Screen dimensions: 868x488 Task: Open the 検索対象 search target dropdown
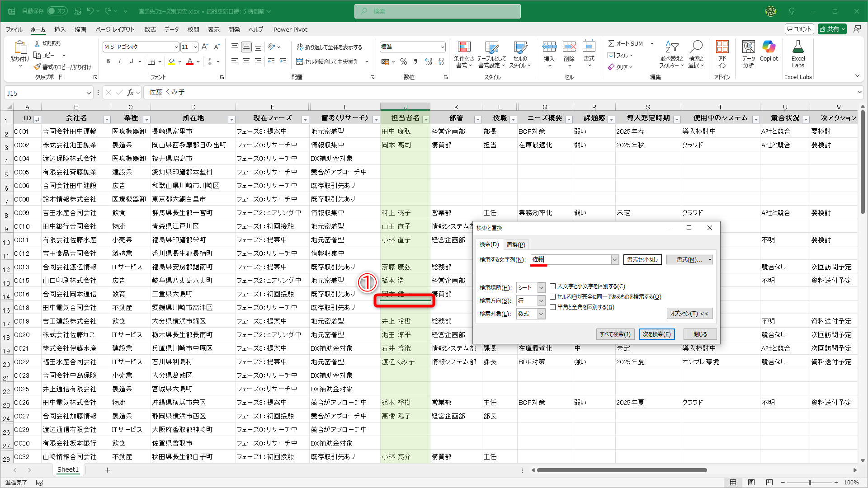(540, 314)
